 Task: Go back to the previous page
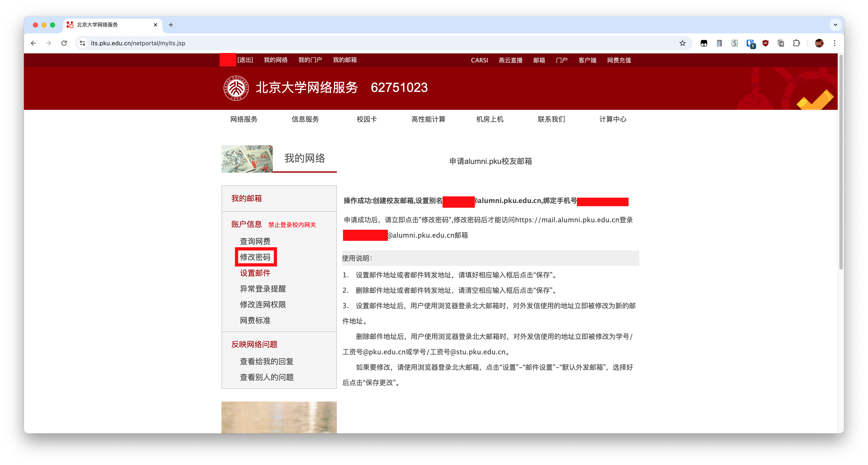pos(33,43)
